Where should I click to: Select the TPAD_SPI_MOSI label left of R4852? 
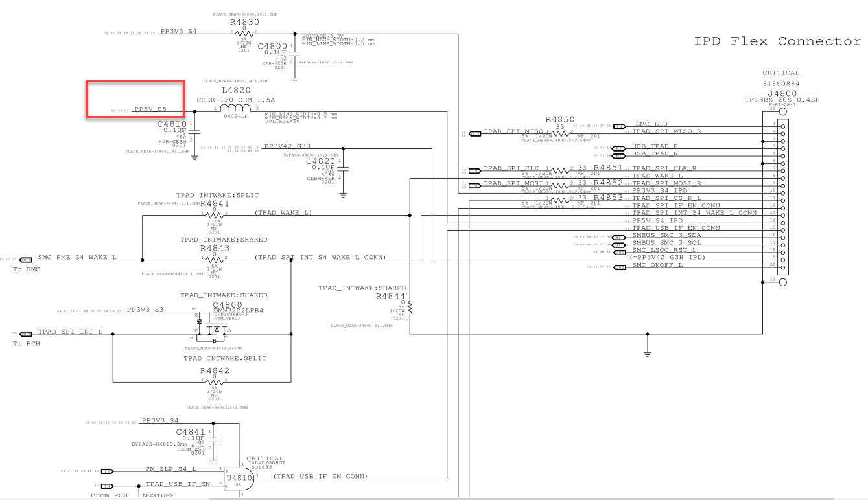pos(513,183)
